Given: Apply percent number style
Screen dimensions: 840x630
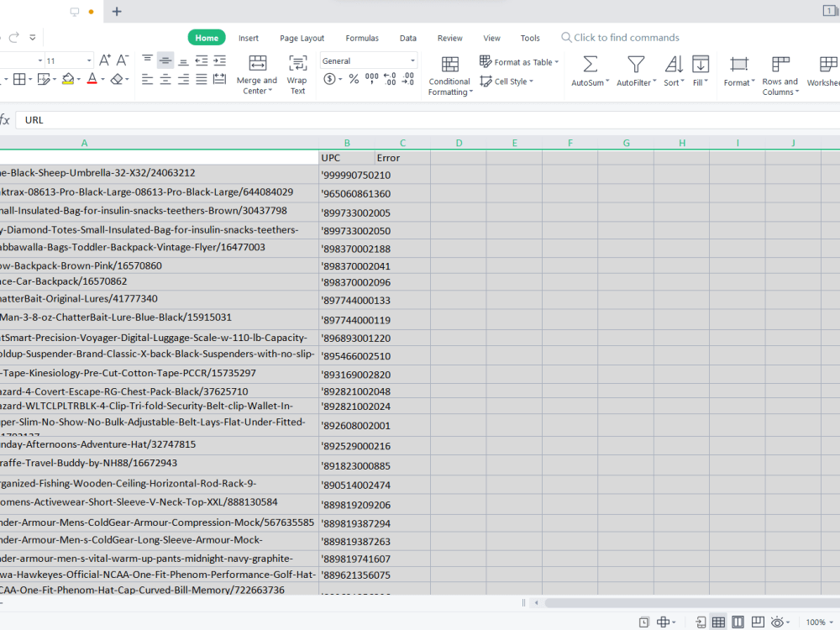Looking at the screenshot, I should pyautogui.click(x=354, y=78).
